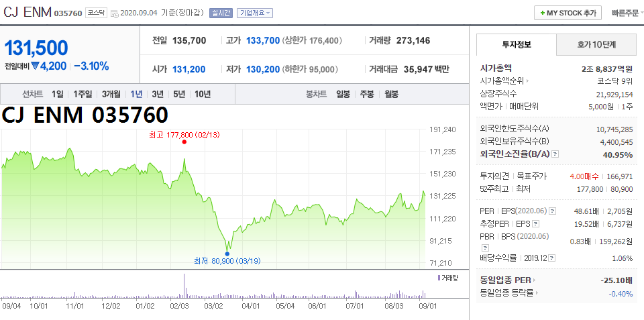
Task: Click help icon next to PER EPS(2020.06)
Action: [552, 211]
